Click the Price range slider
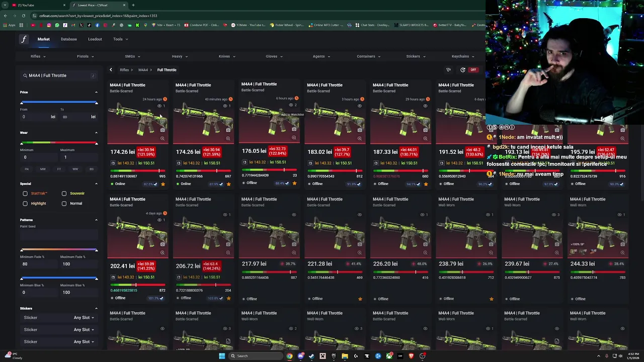The width and height of the screenshot is (644, 362). point(59,103)
